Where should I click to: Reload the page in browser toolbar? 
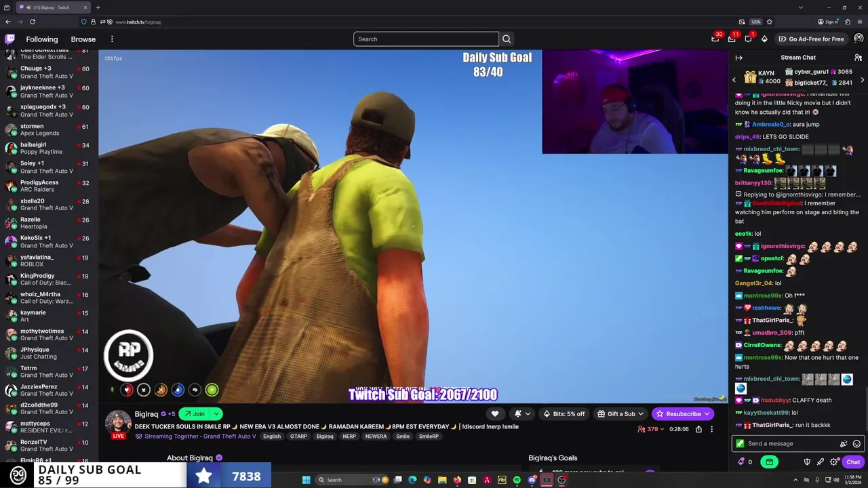point(32,22)
